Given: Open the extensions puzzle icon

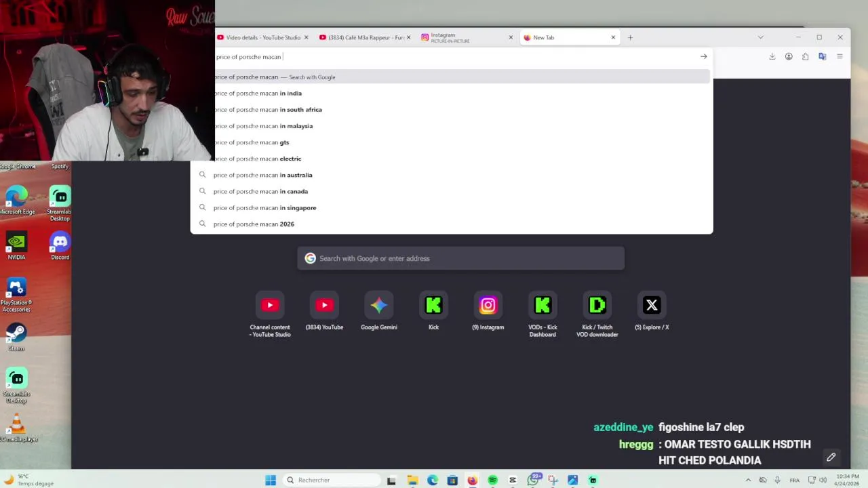Looking at the screenshot, I should [x=805, y=57].
